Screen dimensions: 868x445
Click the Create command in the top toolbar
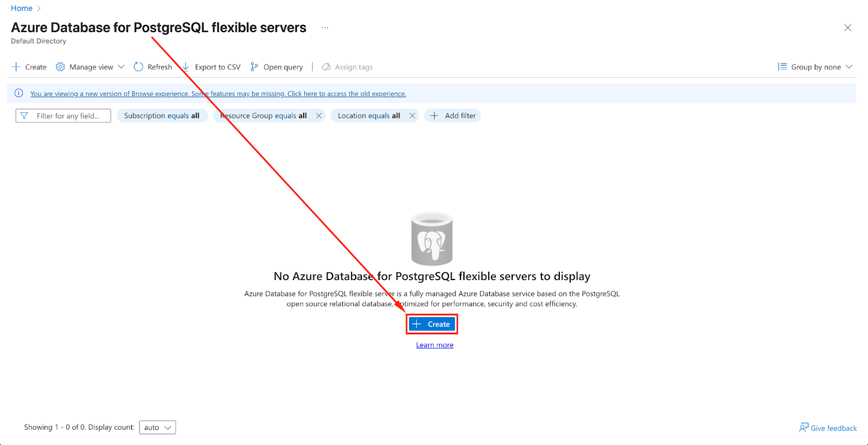tap(29, 67)
